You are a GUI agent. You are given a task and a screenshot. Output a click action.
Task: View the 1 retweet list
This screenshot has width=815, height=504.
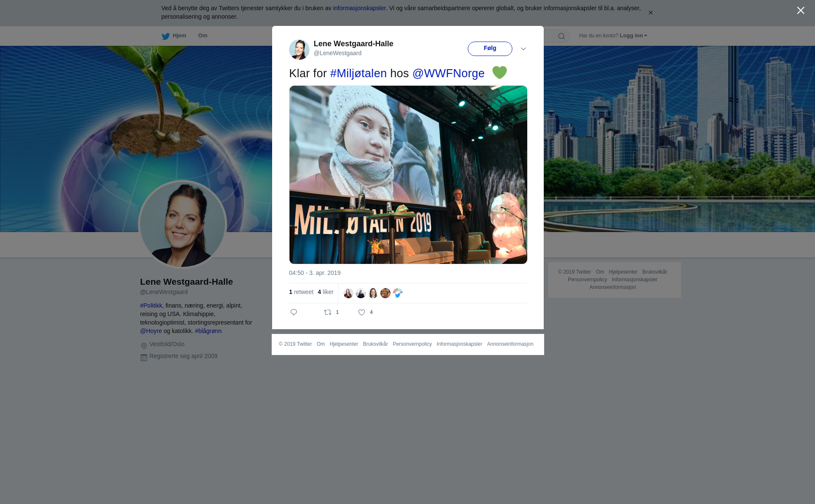coord(301,292)
